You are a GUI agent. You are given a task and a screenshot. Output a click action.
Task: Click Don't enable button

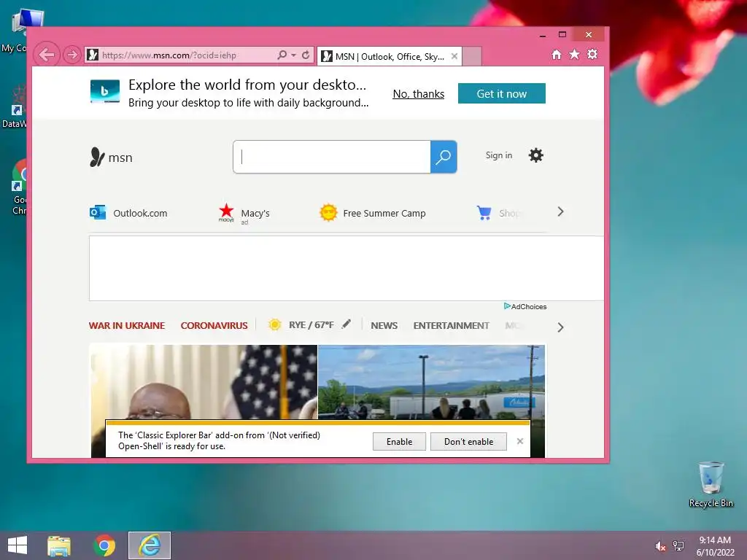point(469,441)
